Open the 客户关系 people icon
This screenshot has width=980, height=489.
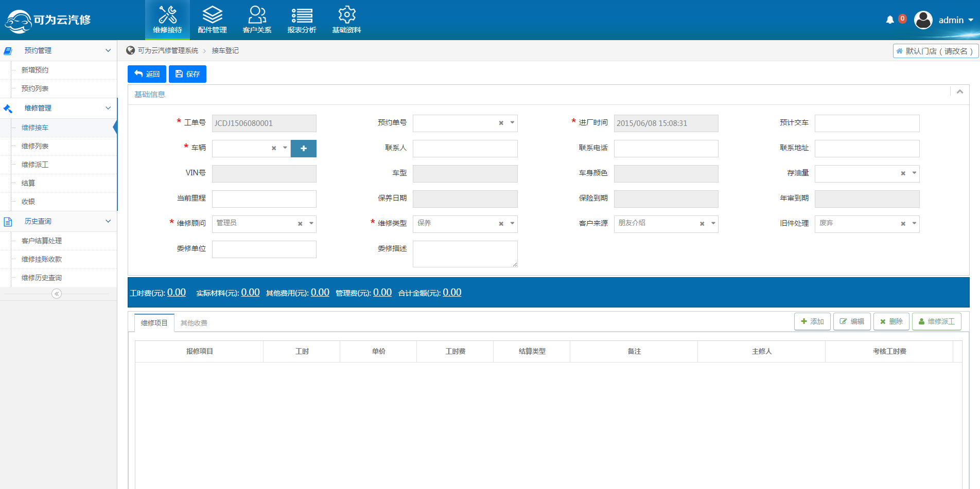click(x=257, y=15)
